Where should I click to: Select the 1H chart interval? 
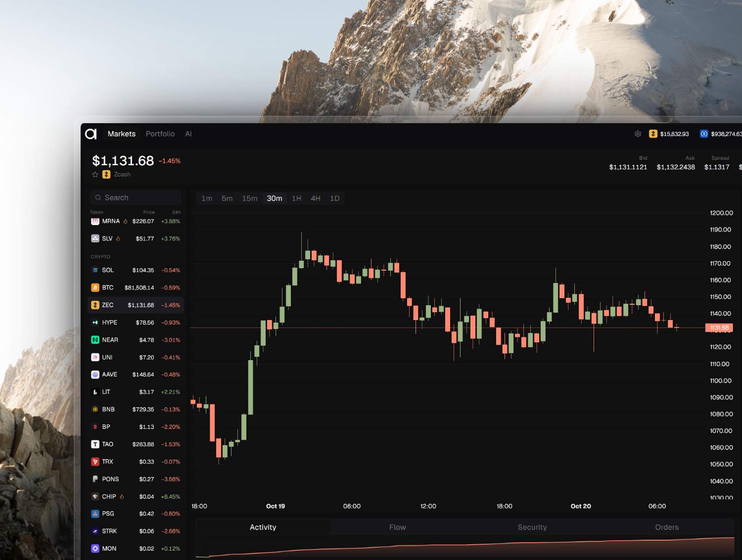tap(296, 198)
